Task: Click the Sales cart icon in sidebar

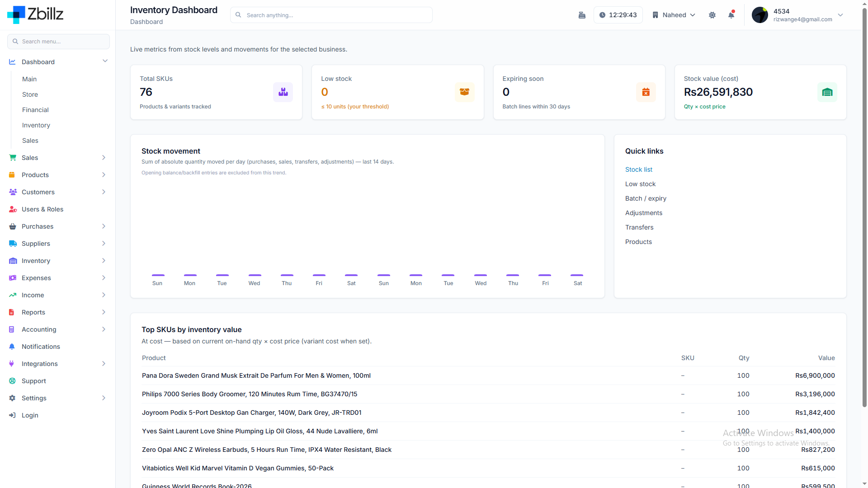Action: [12, 158]
